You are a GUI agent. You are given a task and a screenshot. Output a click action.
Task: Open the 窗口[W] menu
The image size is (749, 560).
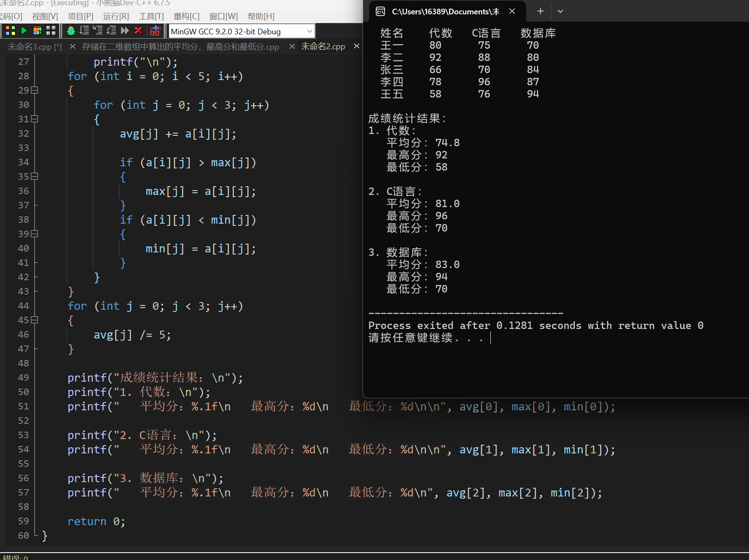click(223, 17)
